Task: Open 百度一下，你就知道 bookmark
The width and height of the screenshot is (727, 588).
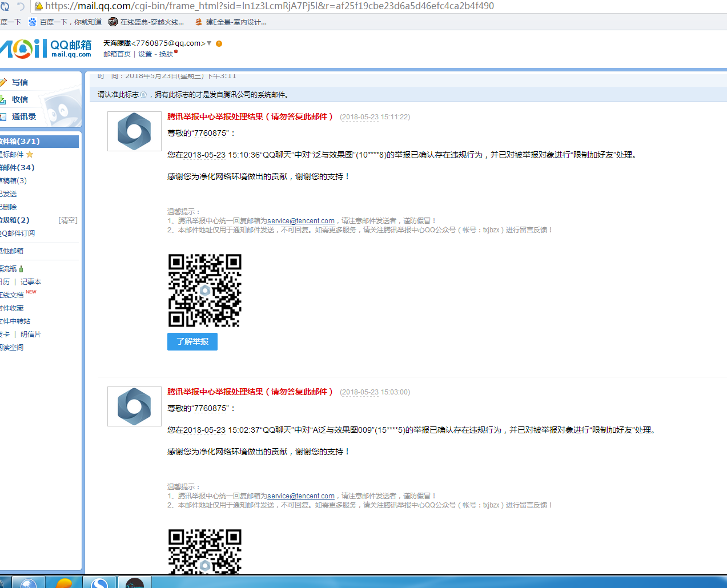Action: pyautogui.click(x=65, y=22)
